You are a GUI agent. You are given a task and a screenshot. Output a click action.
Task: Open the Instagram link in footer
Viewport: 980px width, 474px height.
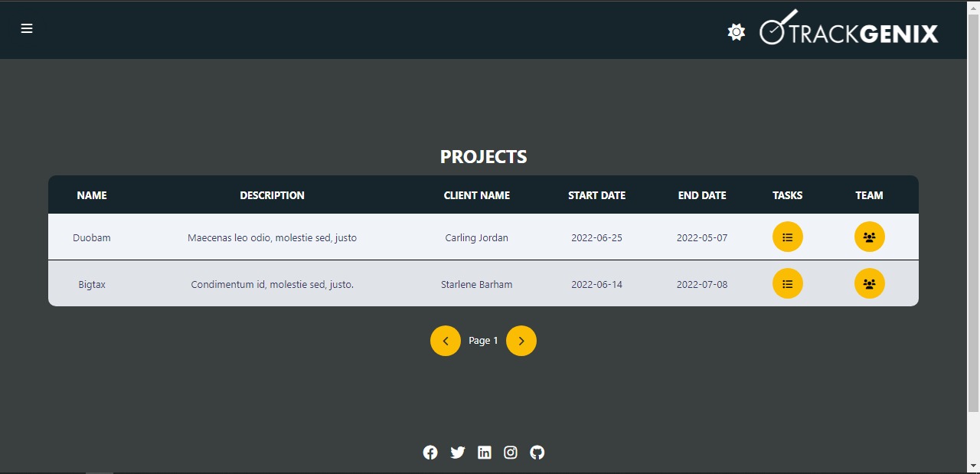click(x=511, y=453)
